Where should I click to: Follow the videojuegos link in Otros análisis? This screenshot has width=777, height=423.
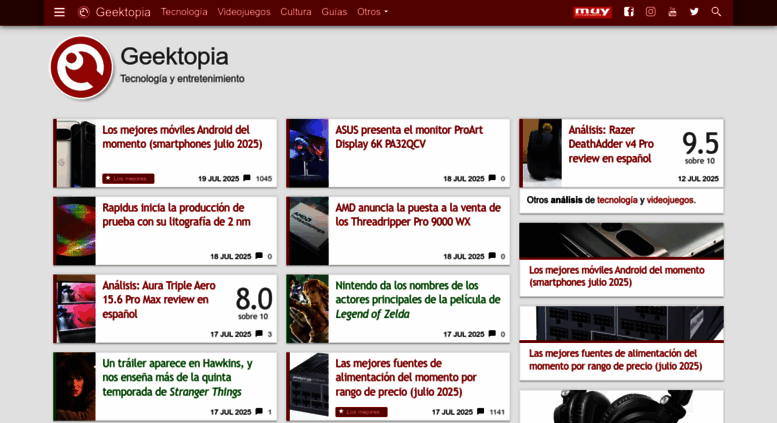(669, 200)
